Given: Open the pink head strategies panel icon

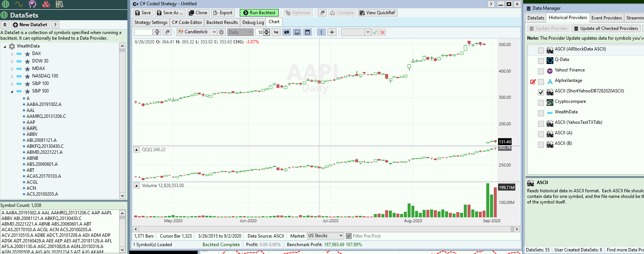Looking at the screenshot, I should tap(33, 4).
